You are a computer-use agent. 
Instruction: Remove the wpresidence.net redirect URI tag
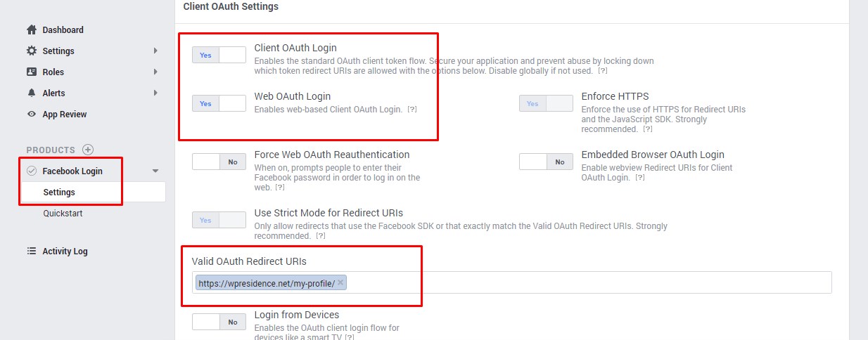coord(340,282)
